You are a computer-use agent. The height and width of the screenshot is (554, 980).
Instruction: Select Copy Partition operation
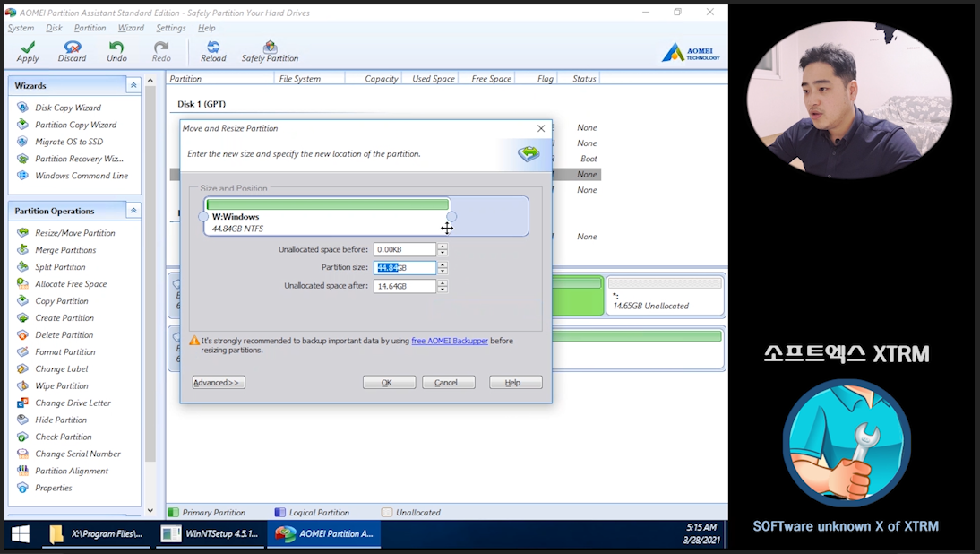(x=61, y=301)
